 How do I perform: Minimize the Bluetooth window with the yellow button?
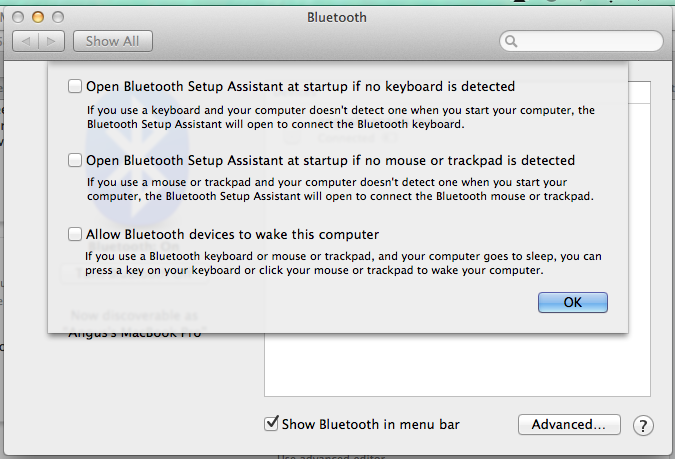(38, 18)
